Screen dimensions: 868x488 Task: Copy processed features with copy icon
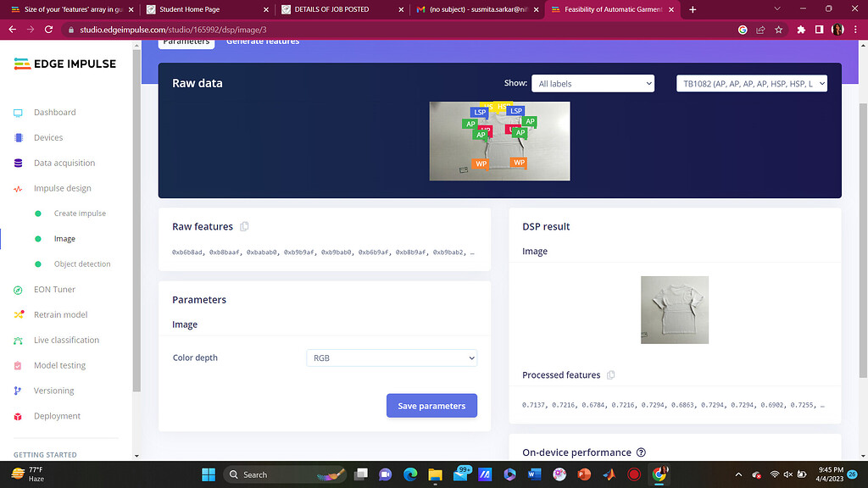coord(611,375)
